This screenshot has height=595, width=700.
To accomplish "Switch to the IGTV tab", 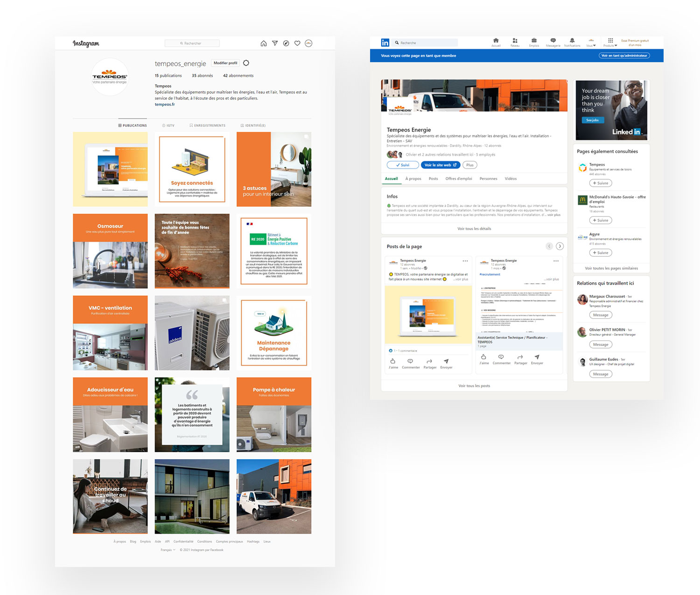I will tap(168, 126).
